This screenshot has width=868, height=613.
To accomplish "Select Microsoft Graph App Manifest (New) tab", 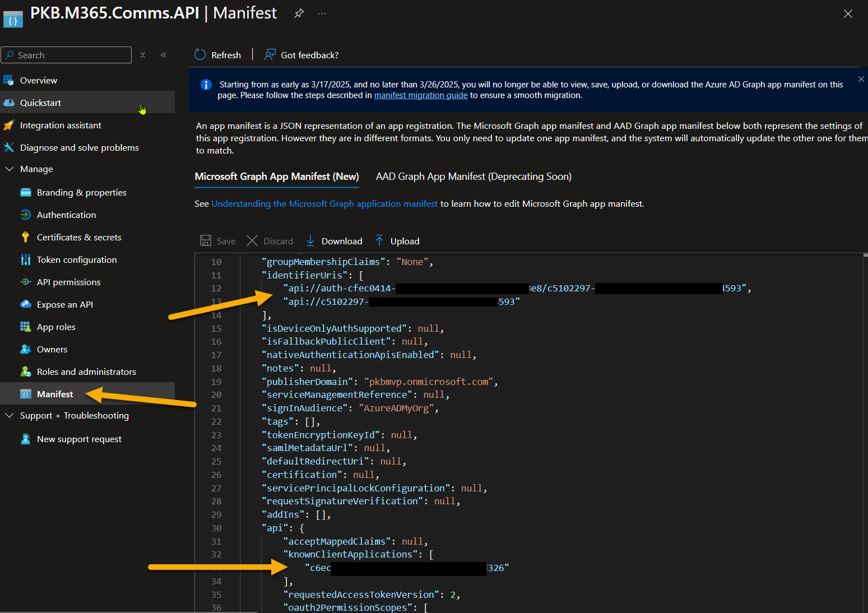I will click(277, 177).
